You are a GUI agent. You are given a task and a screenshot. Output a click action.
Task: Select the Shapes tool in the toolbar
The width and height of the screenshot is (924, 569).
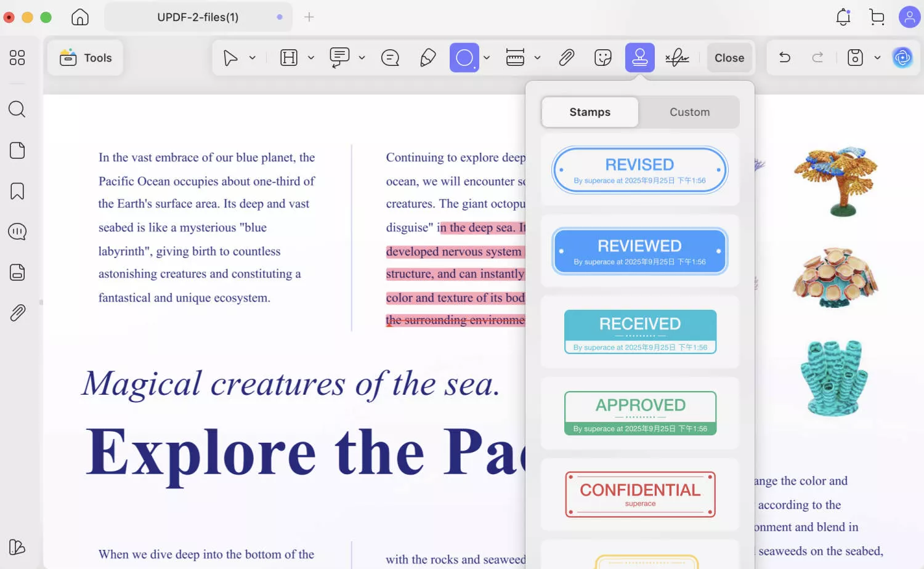pos(464,57)
